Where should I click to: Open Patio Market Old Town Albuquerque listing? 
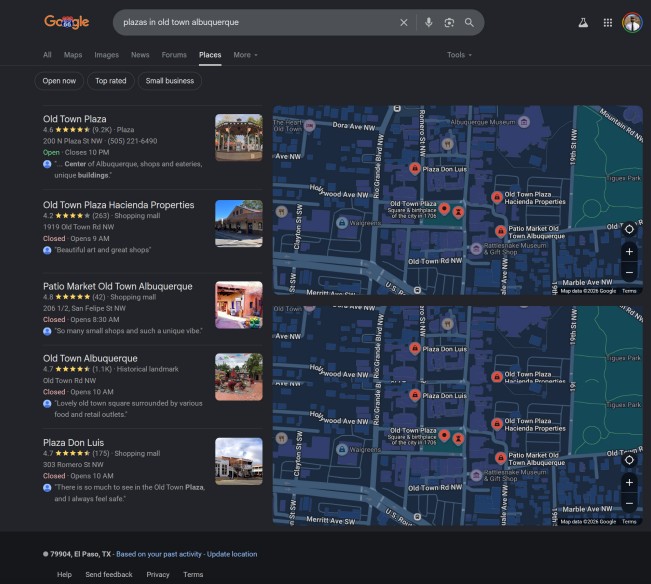point(117,286)
